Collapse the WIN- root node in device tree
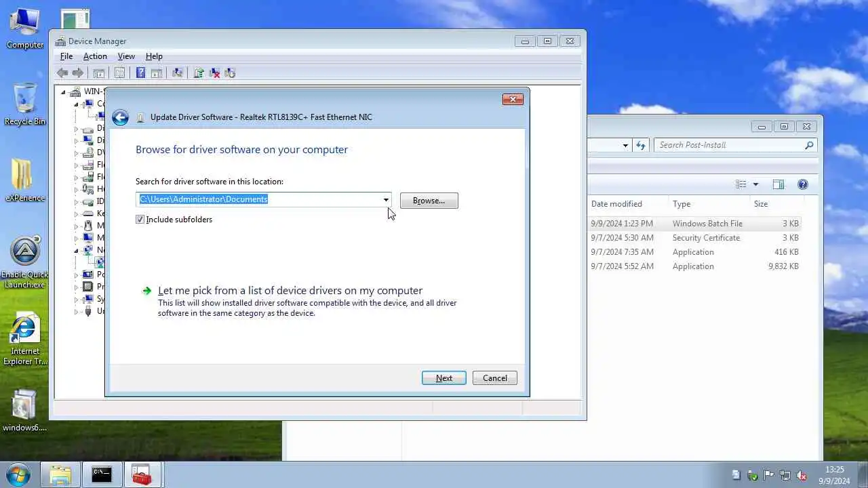The image size is (868, 488). click(63, 92)
